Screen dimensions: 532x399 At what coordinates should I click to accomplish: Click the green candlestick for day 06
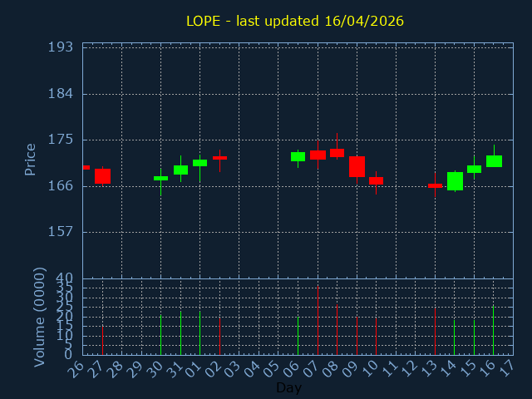click(298, 157)
